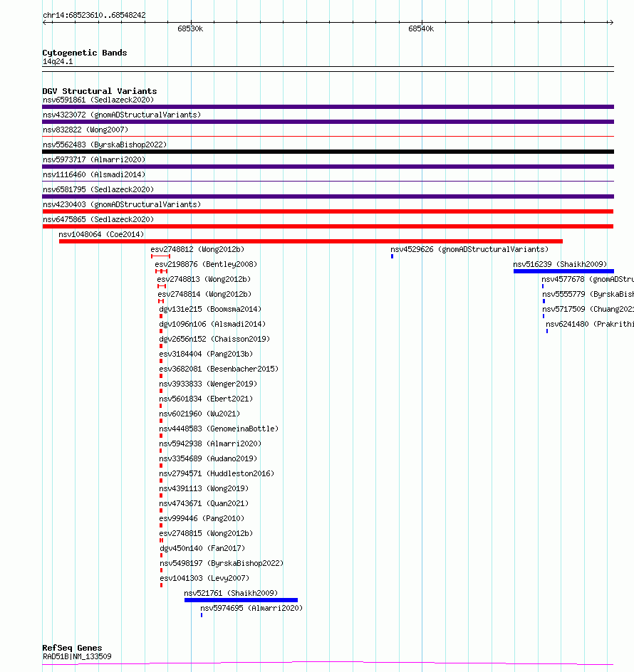Image resolution: width=634 pixels, height=672 pixels.
Task: Click nsv521761 (Shaikh2009) label
Action: 231,594
